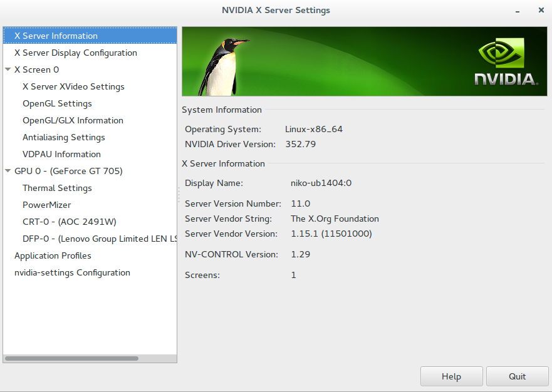This screenshot has width=552, height=392.
Task: Close the NVIDIA X Server Settings window
Action: (x=541, y=10)
